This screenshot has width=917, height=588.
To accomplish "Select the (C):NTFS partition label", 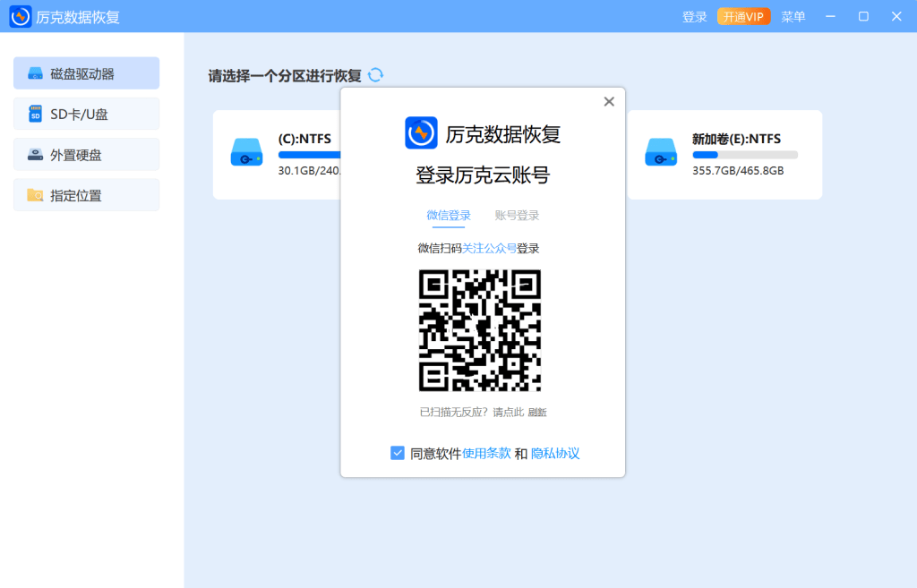I will point(304,139).
